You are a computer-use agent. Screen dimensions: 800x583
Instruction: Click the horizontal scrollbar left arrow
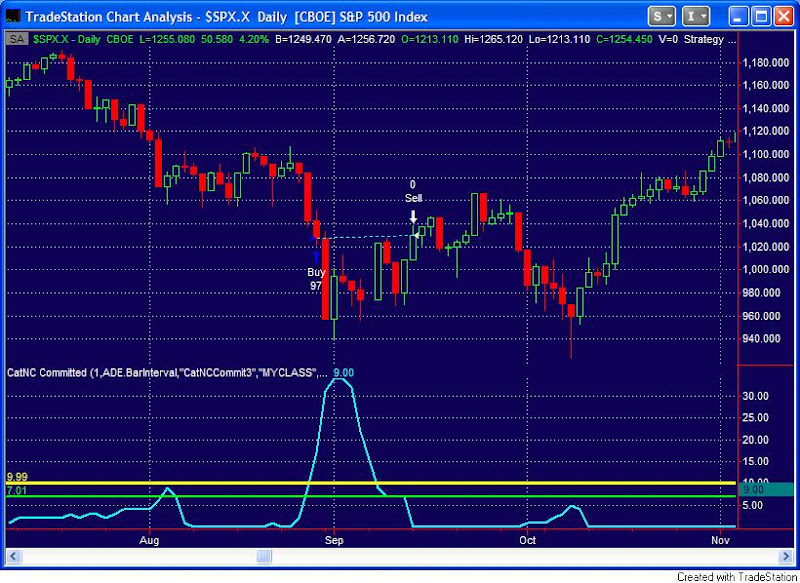13,557
